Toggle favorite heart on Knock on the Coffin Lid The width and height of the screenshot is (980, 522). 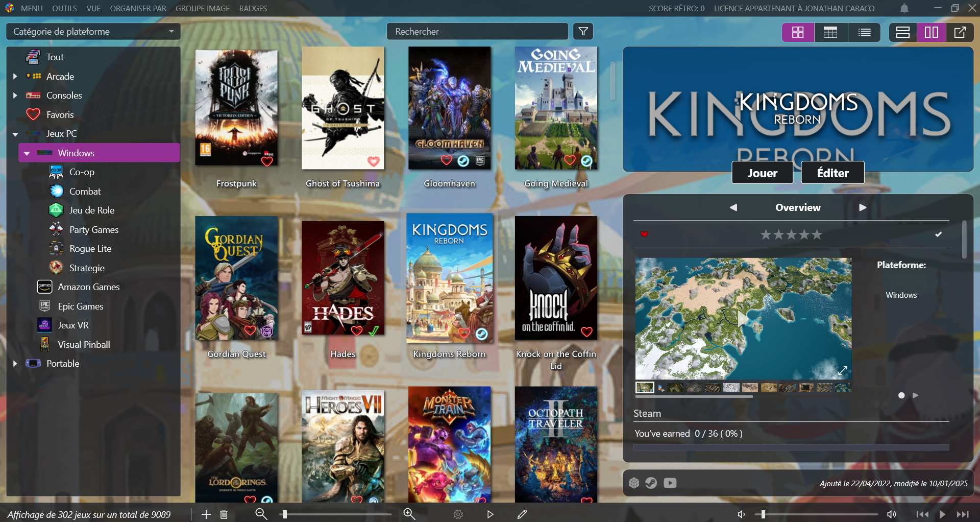pos(587,332)
